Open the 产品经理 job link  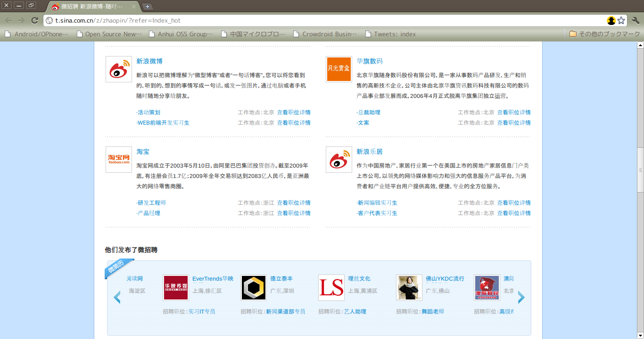tap(149, 213)
